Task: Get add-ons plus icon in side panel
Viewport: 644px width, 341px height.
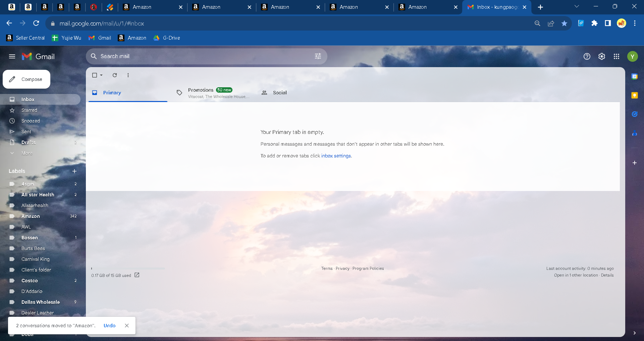Action: click(635, 163)
